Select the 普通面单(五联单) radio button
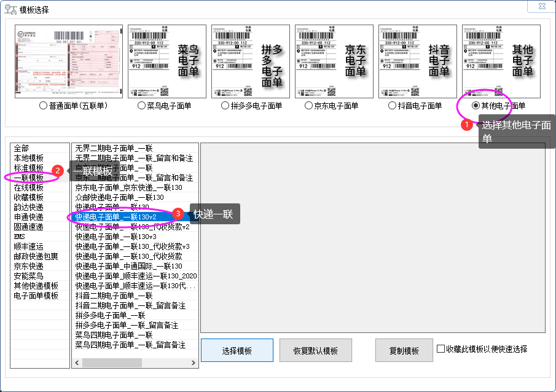Screen dimensions: 556x392 [x=44, y=106]
